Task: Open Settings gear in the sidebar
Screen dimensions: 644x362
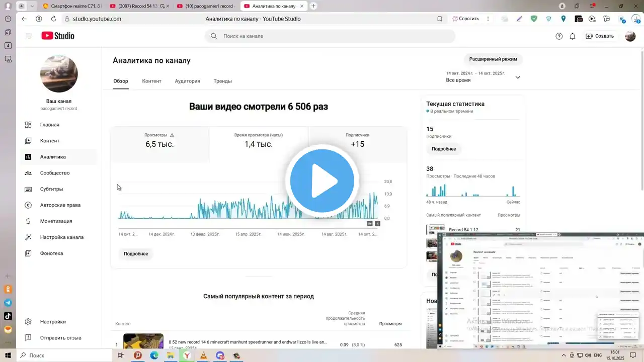Action: [29, 322]
